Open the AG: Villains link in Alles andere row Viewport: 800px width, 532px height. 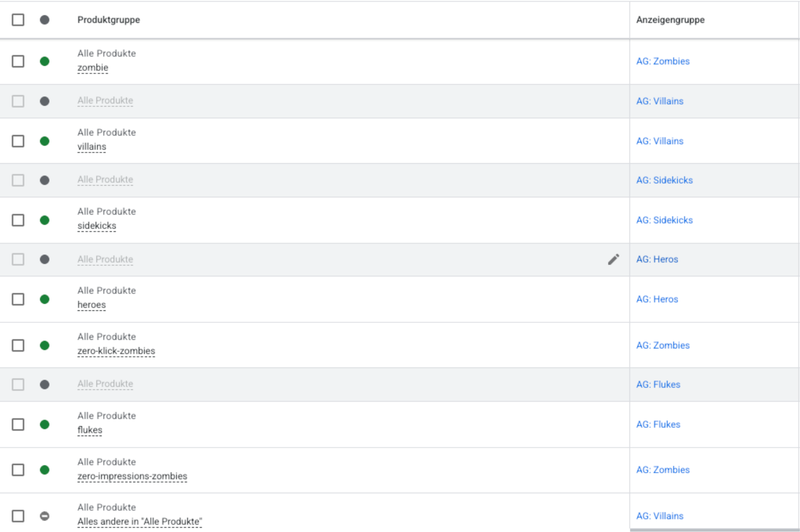click(660, 516)
